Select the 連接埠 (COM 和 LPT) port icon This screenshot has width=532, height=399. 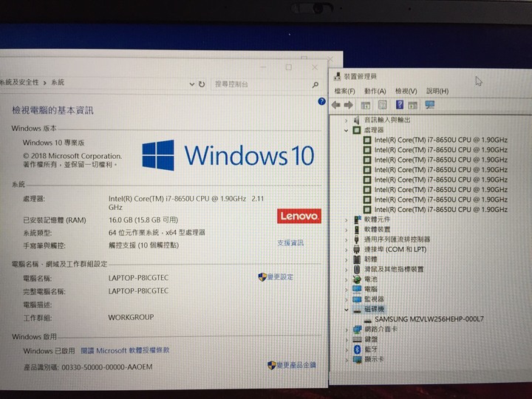(357, 250)
